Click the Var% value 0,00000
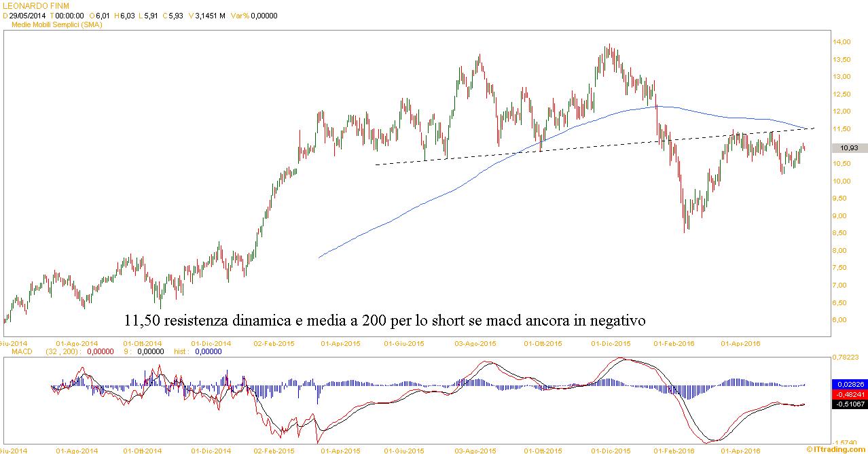Viewport: 868px width, 454px height. click(x=265, y=15)
